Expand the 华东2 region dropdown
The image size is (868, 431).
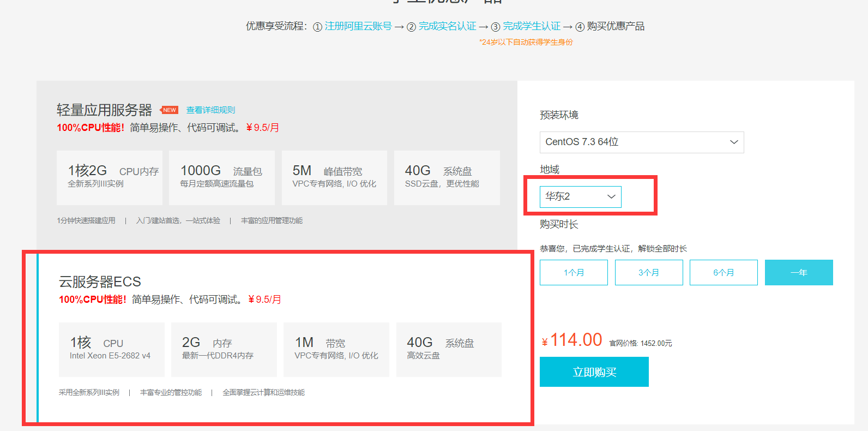[581, 196]
